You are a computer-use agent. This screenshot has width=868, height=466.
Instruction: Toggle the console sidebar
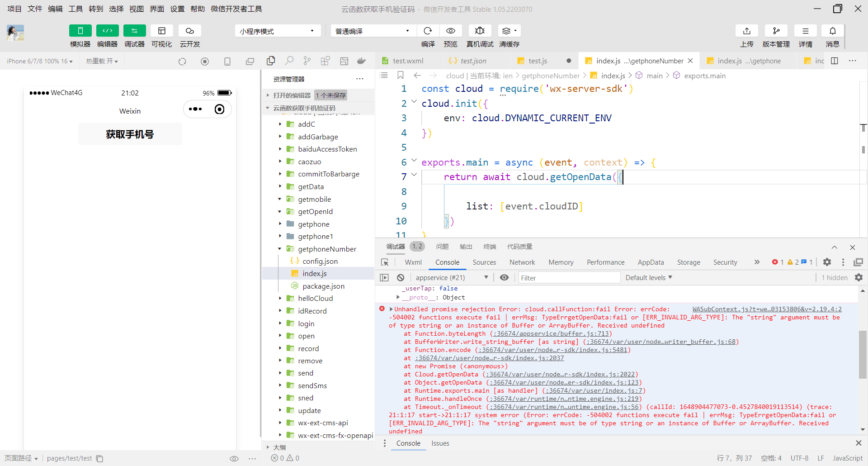click(x=384, y=277)
